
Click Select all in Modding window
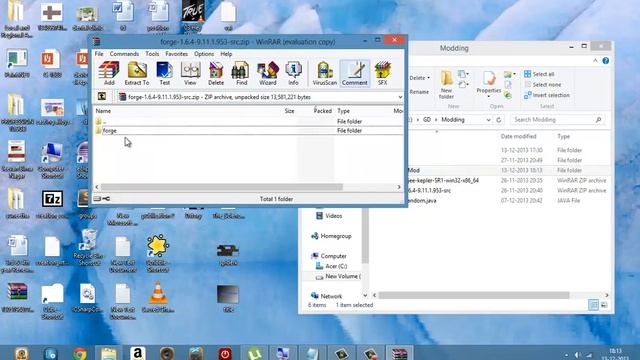coord(539,74)
